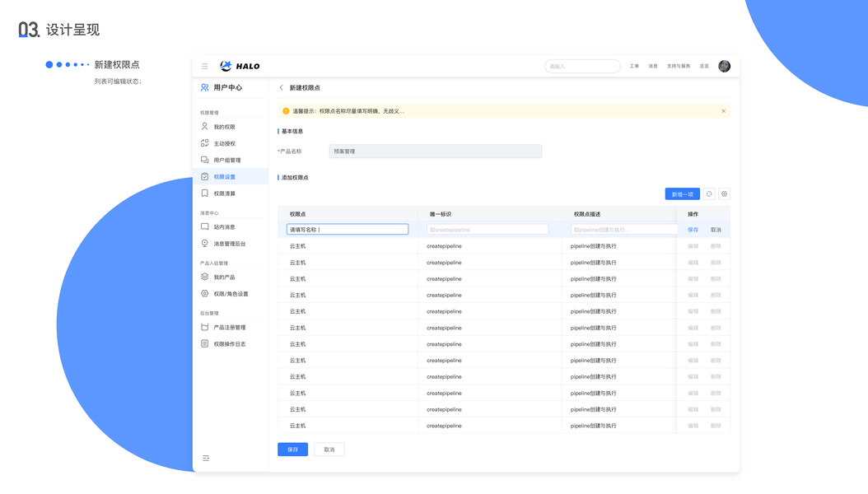Viewport: 868px width, 494px height.
Task: Click the 操作 column header
Action: (x=693, y=214)
